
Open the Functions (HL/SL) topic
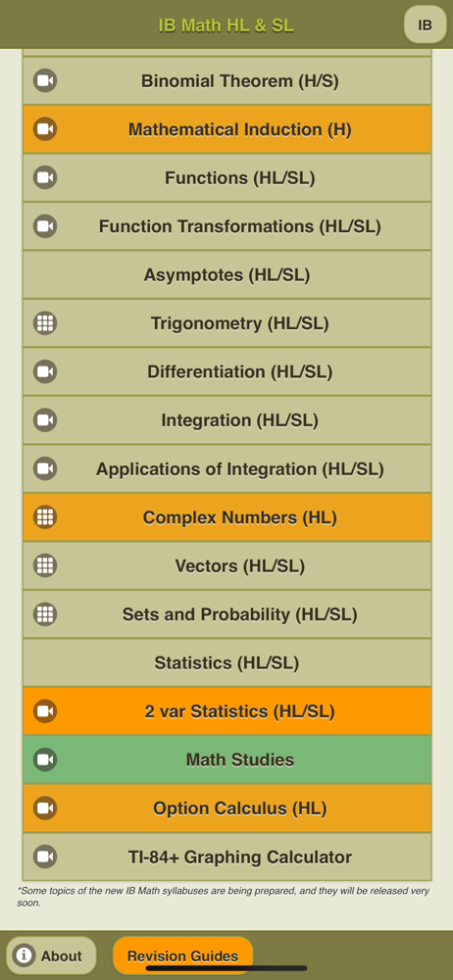click(227, 178)
